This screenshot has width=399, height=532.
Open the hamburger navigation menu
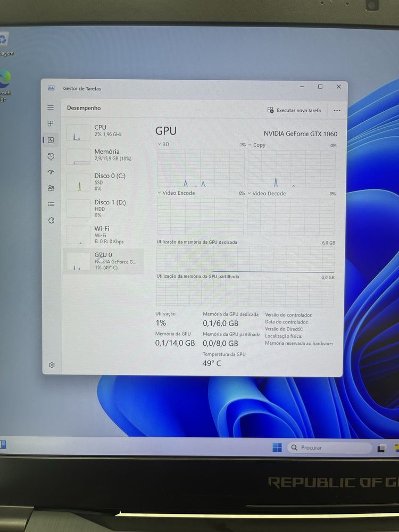point(51,107)
